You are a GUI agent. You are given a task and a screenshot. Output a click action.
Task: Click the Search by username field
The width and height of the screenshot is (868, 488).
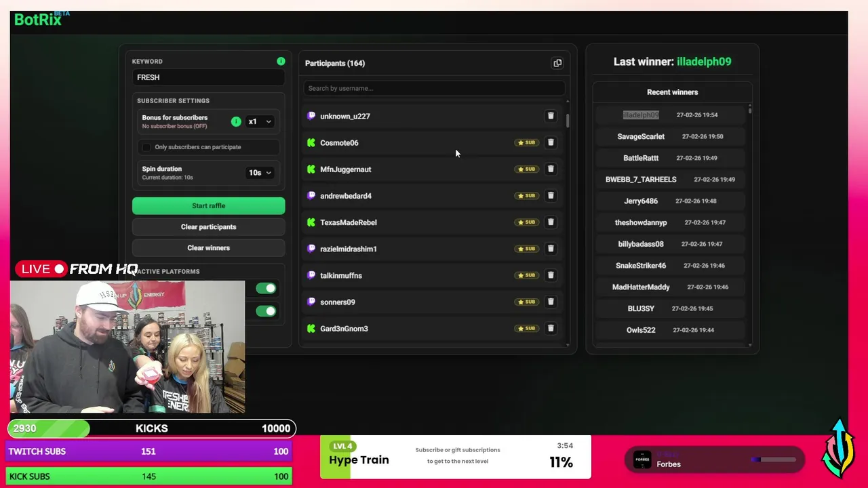434,88
